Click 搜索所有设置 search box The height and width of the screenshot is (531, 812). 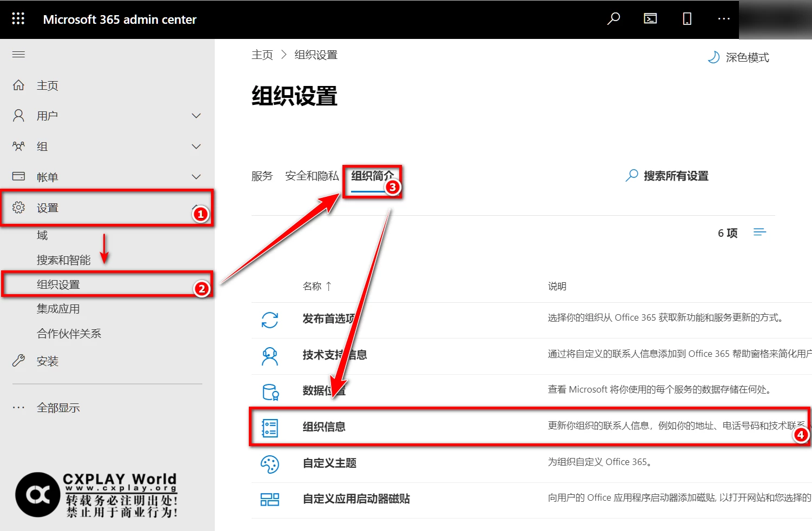676,176
